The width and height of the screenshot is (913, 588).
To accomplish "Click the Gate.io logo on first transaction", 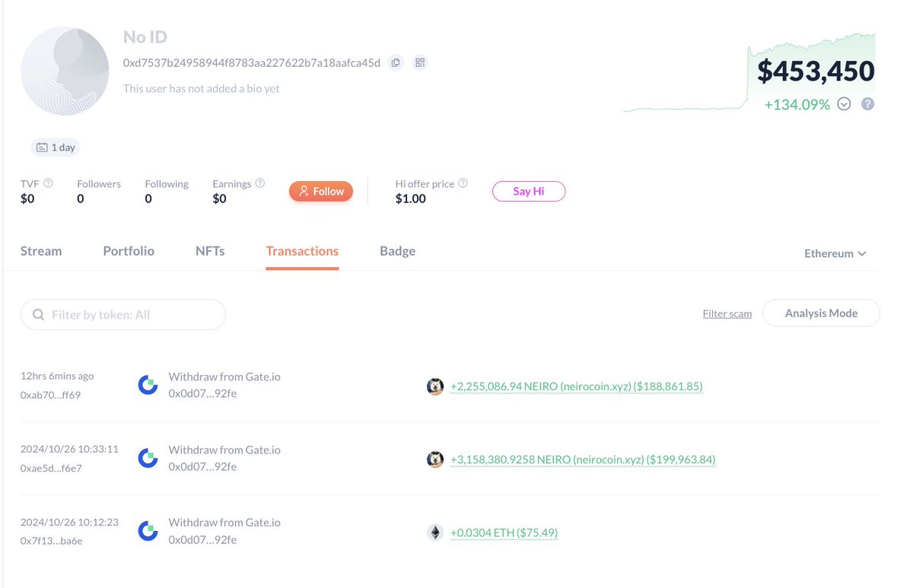I will [148, 385].
